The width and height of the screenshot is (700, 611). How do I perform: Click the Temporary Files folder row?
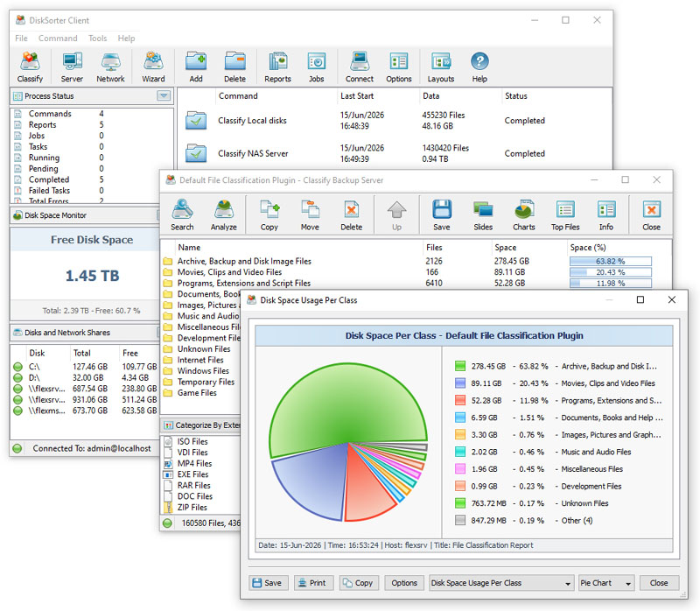(x=201, y=382)
